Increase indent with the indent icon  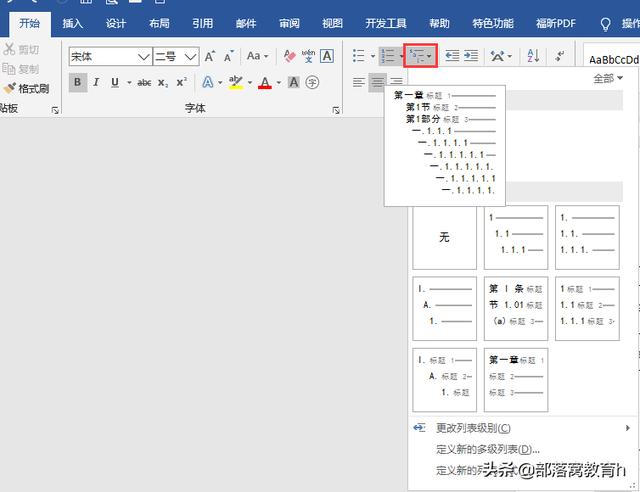click(x=471, y=56)
